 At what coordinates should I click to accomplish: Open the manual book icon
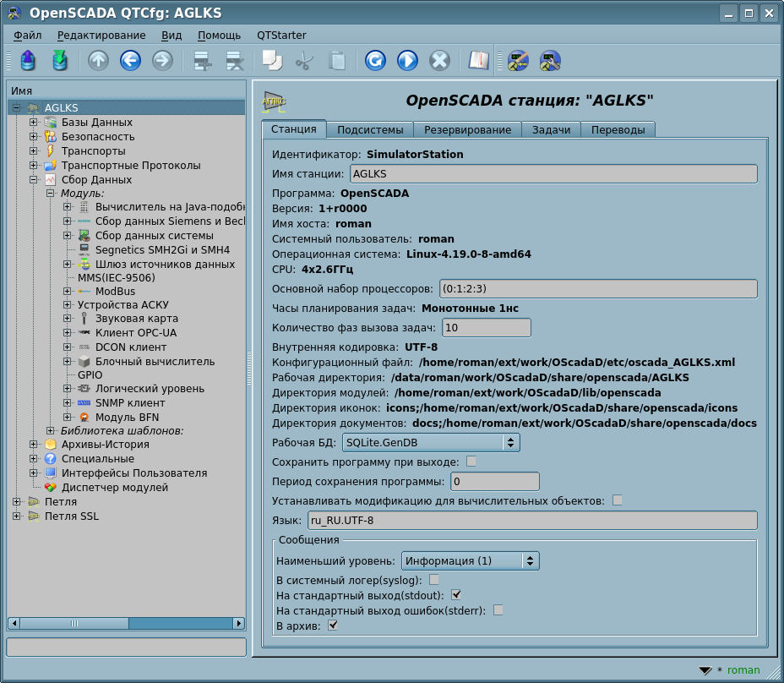pos(478,61)
